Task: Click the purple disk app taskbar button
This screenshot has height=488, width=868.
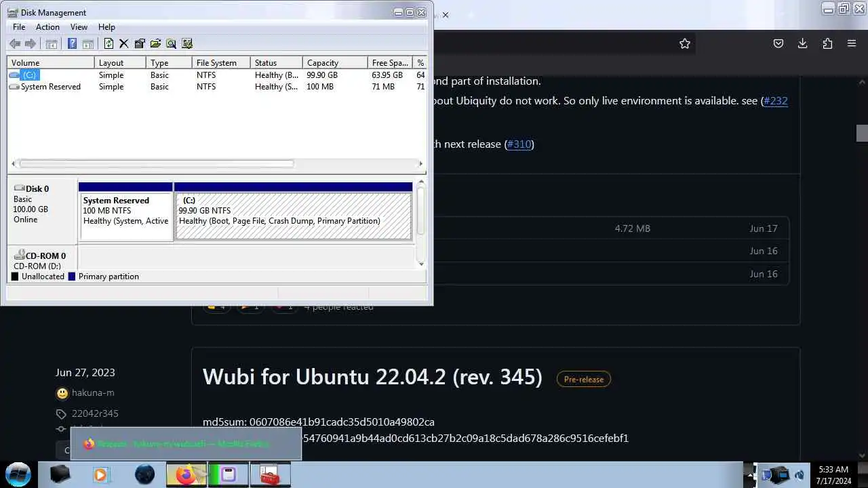Action: tap(229, 474)
